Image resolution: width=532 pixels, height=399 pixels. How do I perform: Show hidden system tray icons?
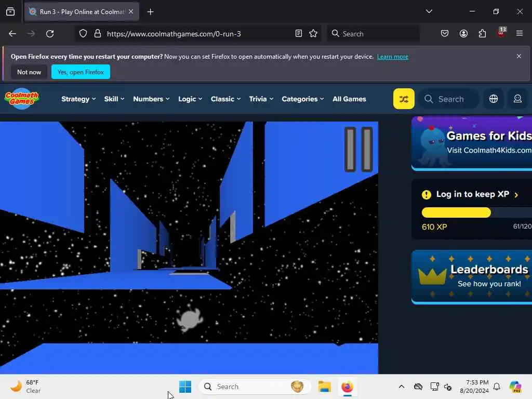[x=402, y=387]
